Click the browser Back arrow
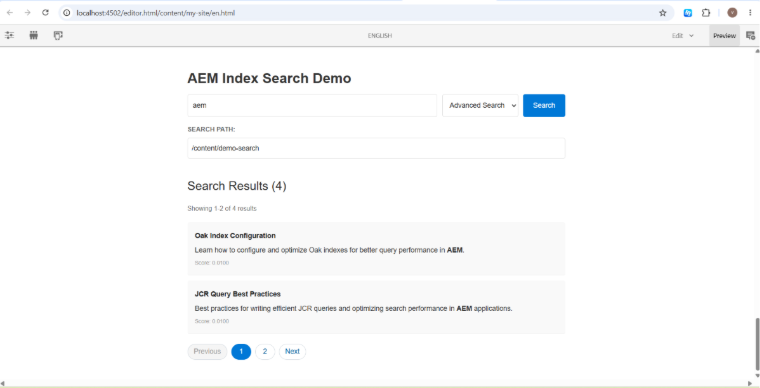760x388 pixels. pos(10,13)
